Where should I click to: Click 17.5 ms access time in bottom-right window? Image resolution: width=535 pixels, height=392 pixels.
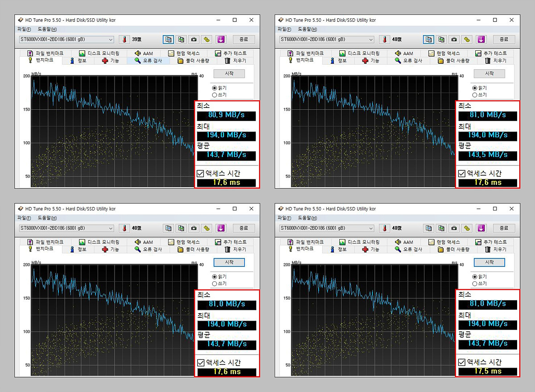click(487, 371)
